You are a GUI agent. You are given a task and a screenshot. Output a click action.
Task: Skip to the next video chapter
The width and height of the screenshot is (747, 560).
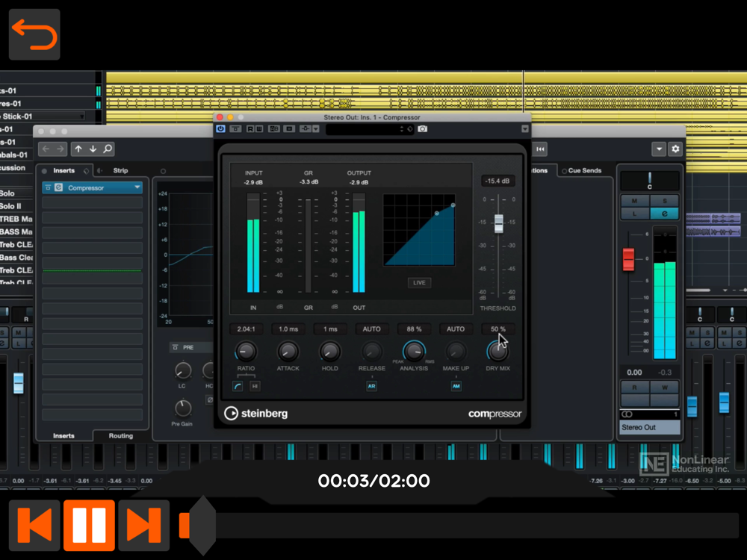tap(144, 525)
